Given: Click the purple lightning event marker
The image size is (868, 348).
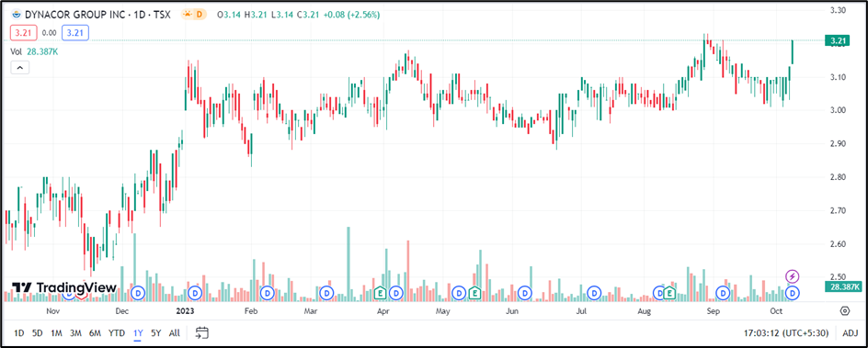Looking at the screenshot, I should 793,276.
